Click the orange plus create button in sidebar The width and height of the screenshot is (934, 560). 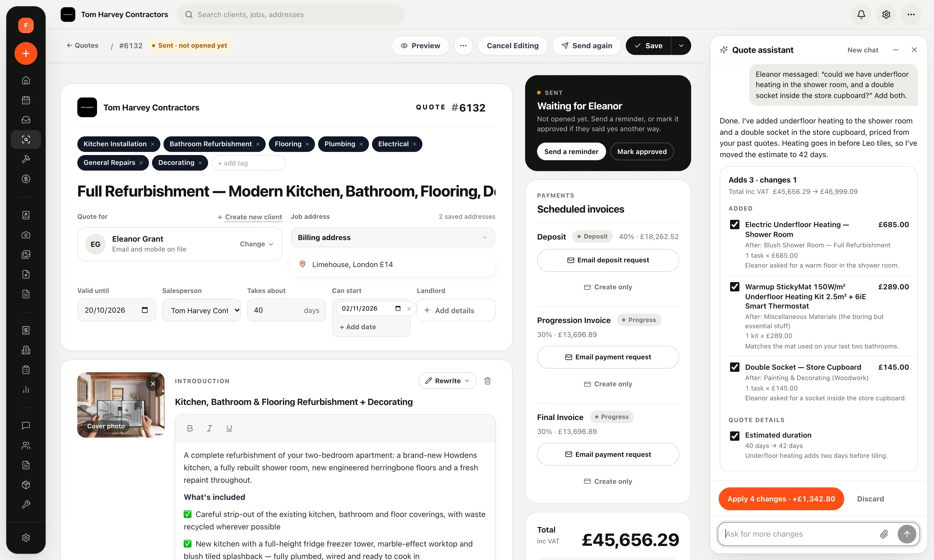point(26,53)
